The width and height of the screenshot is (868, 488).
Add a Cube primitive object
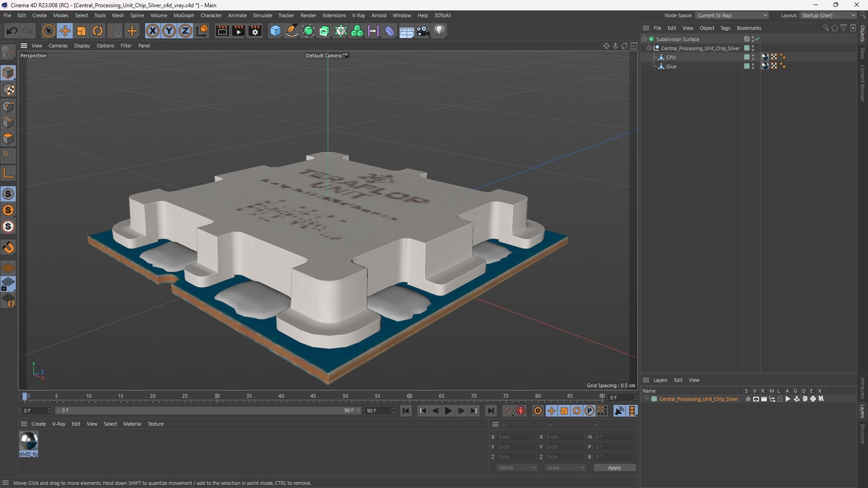coord(275,31)
